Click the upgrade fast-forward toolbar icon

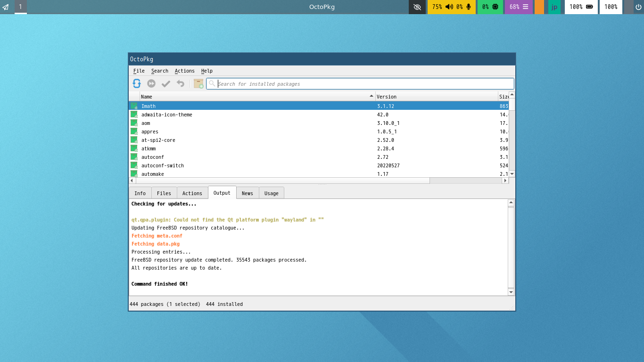tap(151, 83)
